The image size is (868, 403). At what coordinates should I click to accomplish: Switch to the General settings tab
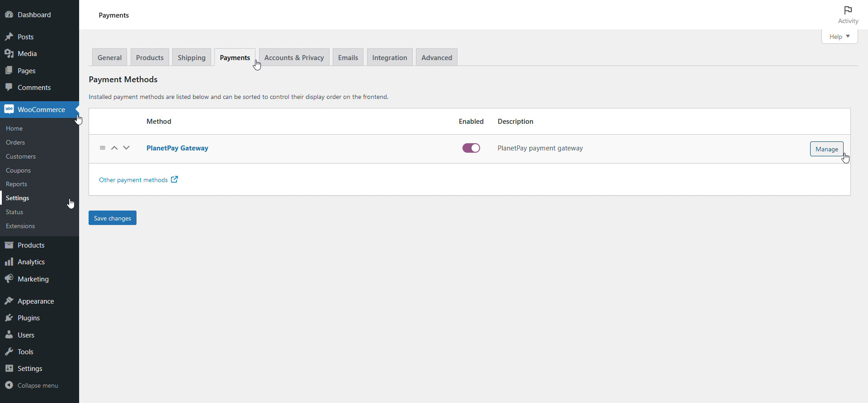(109, 57)
